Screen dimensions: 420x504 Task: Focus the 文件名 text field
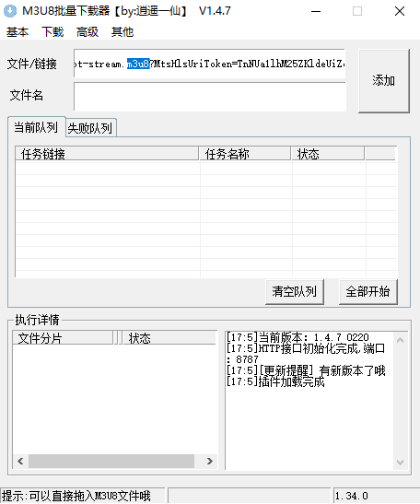point(209,97)
